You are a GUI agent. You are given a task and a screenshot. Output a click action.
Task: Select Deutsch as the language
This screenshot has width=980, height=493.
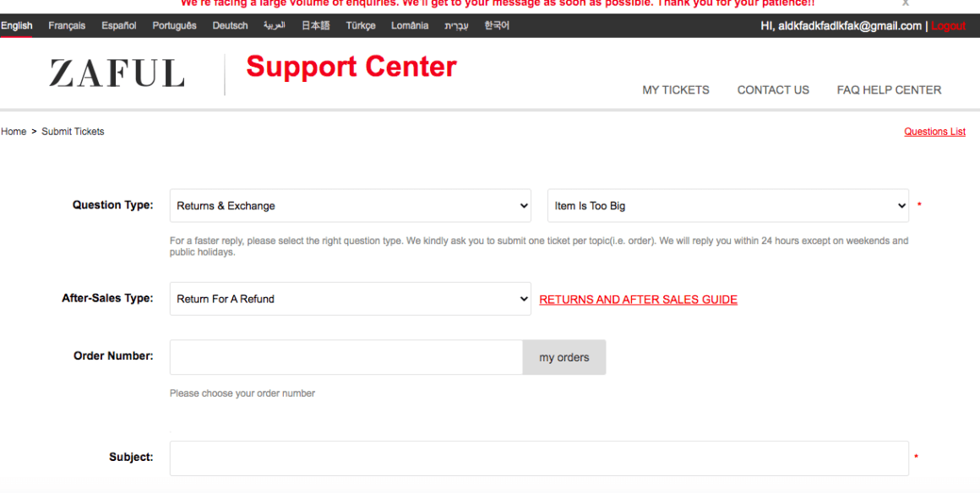pyautogui.click(x=230, y=26)
